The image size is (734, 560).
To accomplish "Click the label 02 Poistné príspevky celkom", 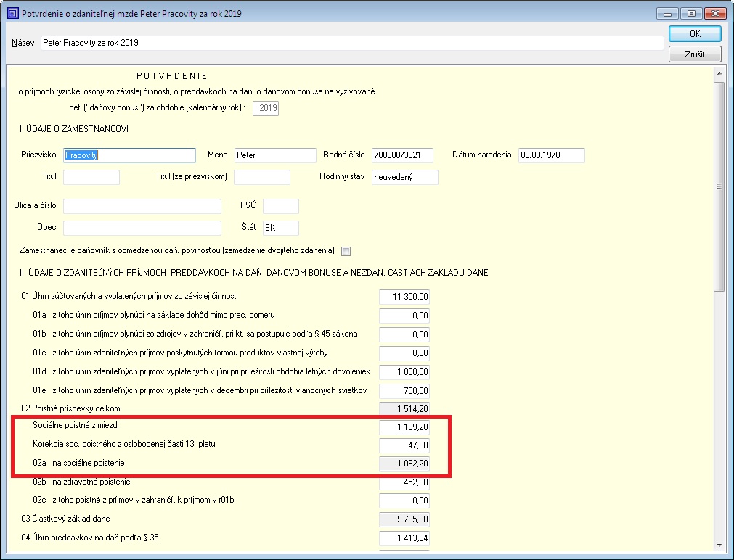I will (x=70, y=408).
